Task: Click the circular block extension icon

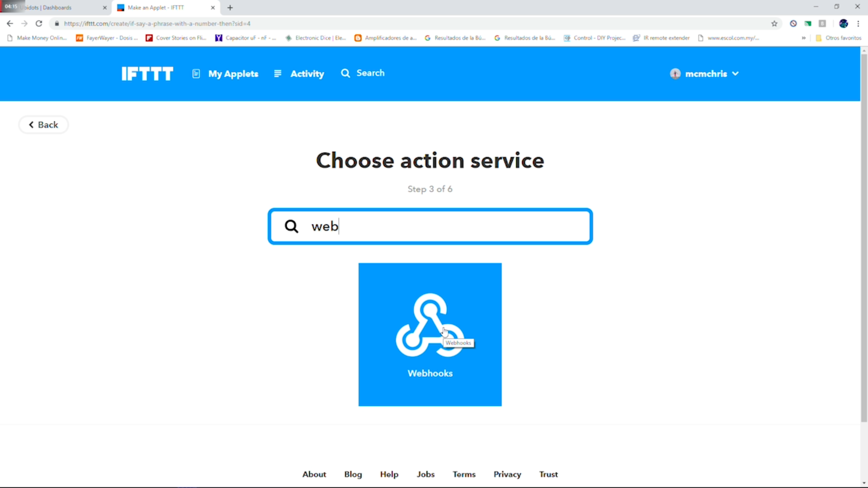Action: pyautogui.click(x=793, y=23)
